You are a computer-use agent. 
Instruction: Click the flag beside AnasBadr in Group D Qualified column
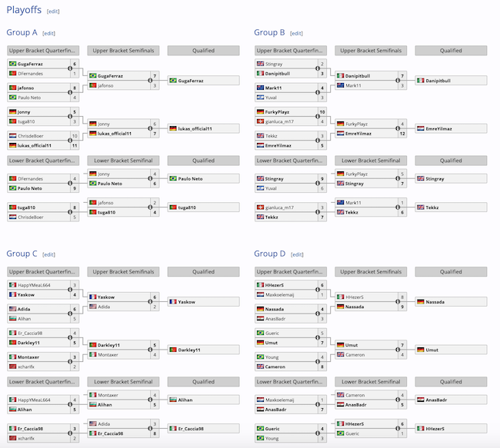[x=421, y=400]
